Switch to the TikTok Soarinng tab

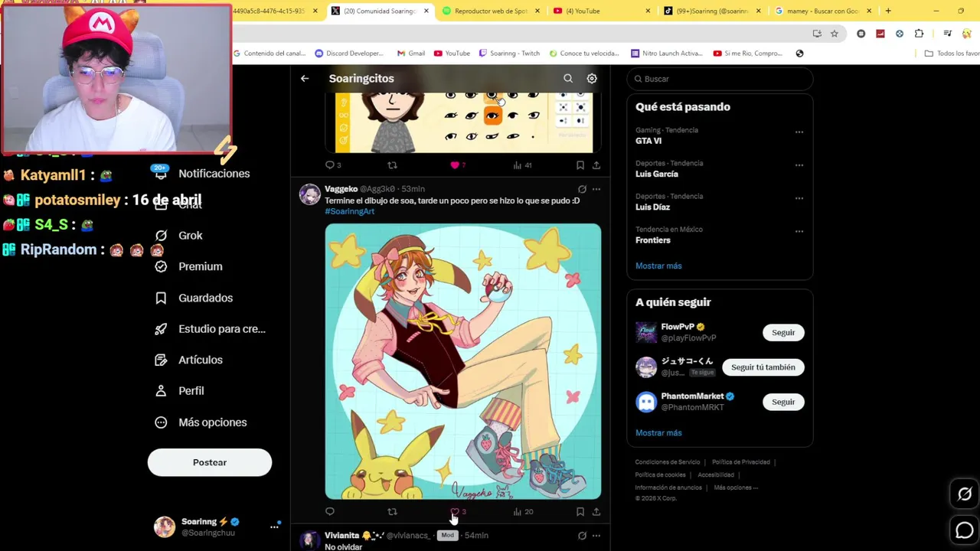(712, 11)
